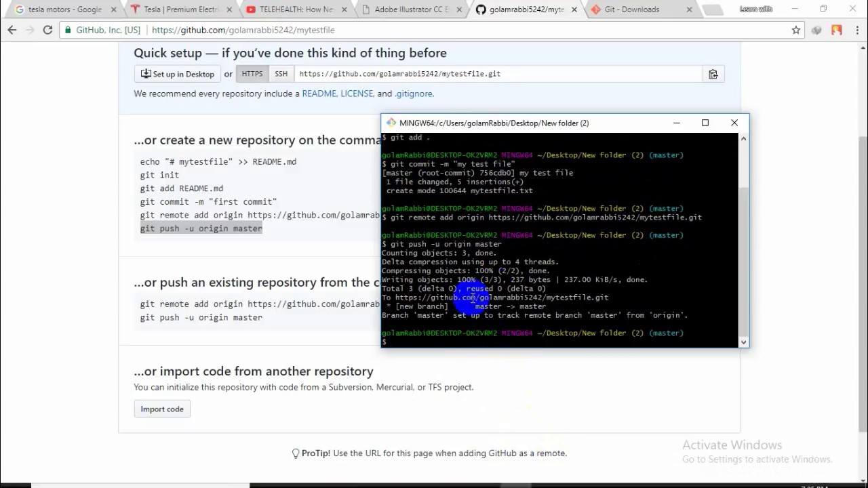Viewport: 868px width, 488px height.
Task: Close the tesla motors Google tab
Action: click(x=113, y=9)
